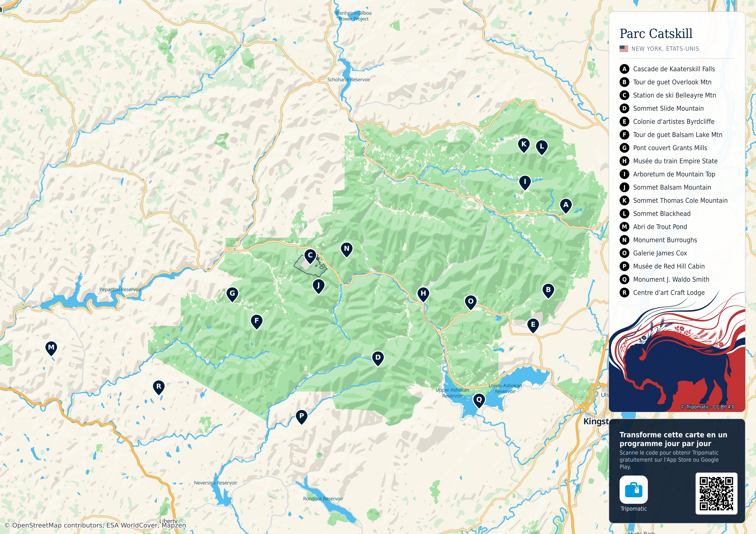Screen dimensions: 756x534
Task: Select legend entry Cascade de Kaaterskill Falls
Action: [x=667, y=69]
